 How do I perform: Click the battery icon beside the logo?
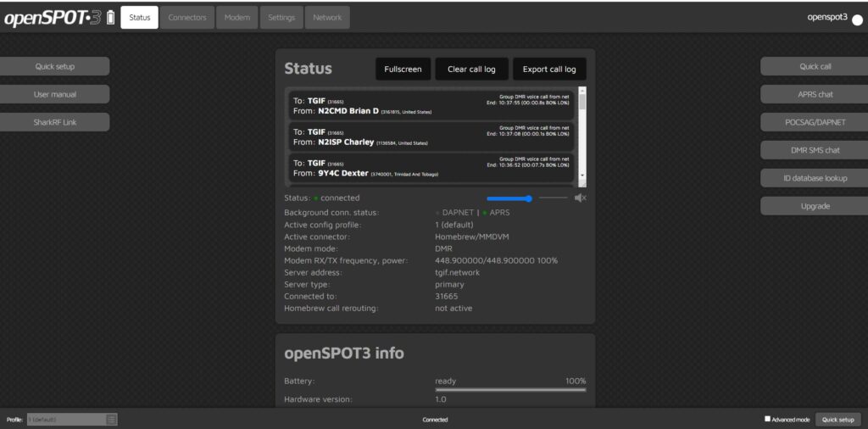[x=110, y=18]
